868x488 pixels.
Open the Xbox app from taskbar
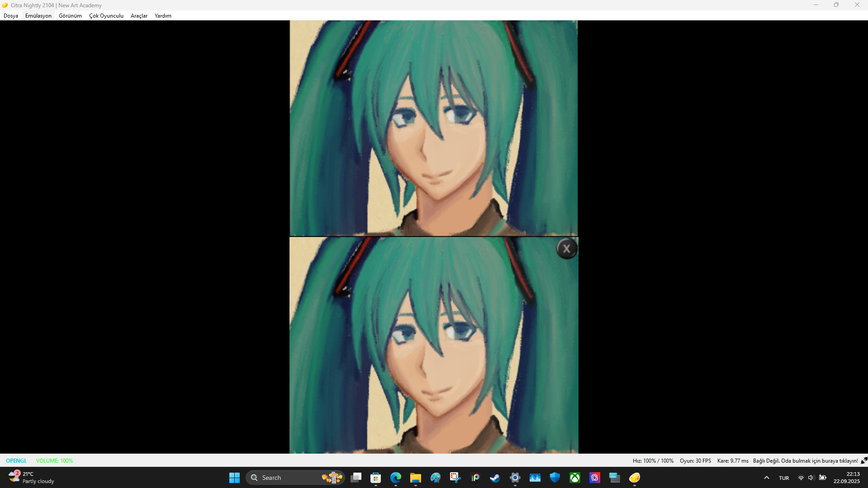pos(575,478)
